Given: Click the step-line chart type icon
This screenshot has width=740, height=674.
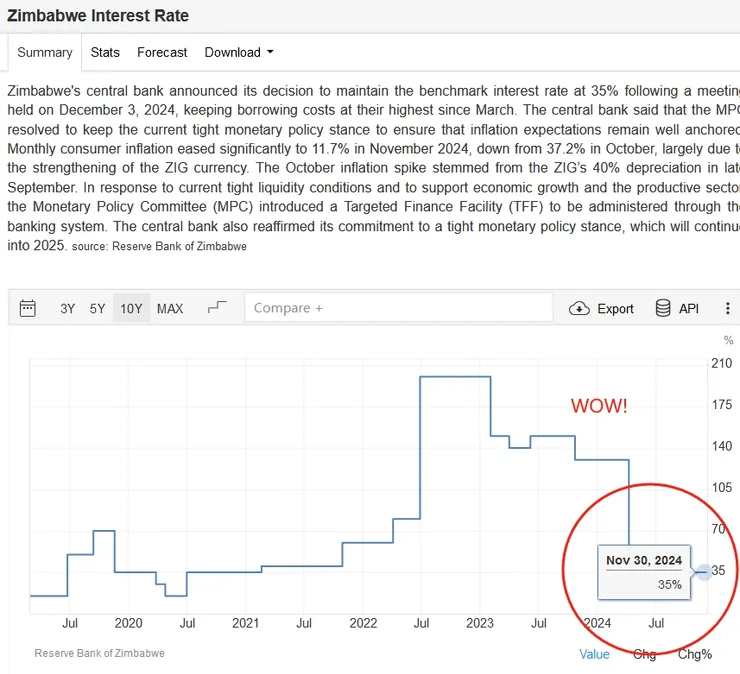Looking at the screenshot, I should click(x=217, y=308).
